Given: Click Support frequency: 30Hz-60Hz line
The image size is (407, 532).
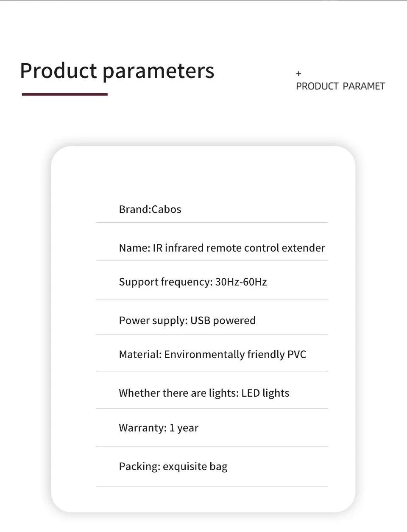Looking at the screenshot, I should 193,282.
